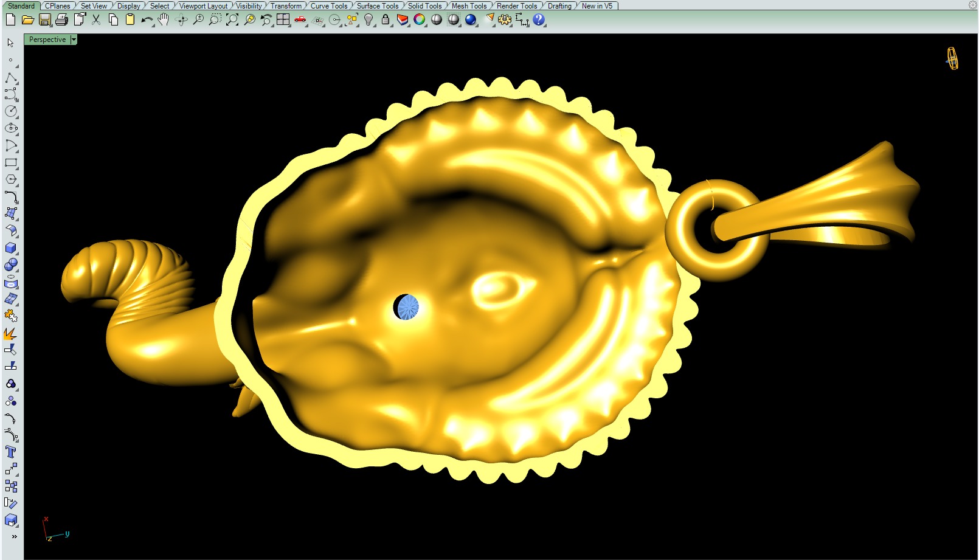Open Document Properties icon

(79, 19)
